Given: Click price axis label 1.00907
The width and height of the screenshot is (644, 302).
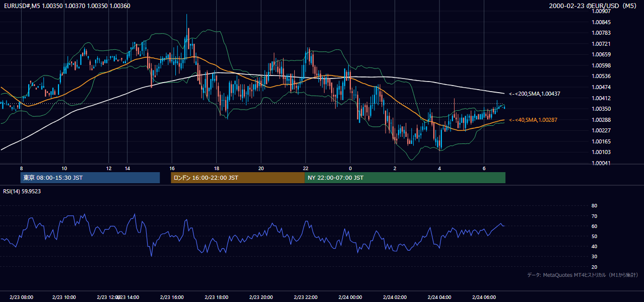Looking at the screenshot, I should (x=601, y=12).
